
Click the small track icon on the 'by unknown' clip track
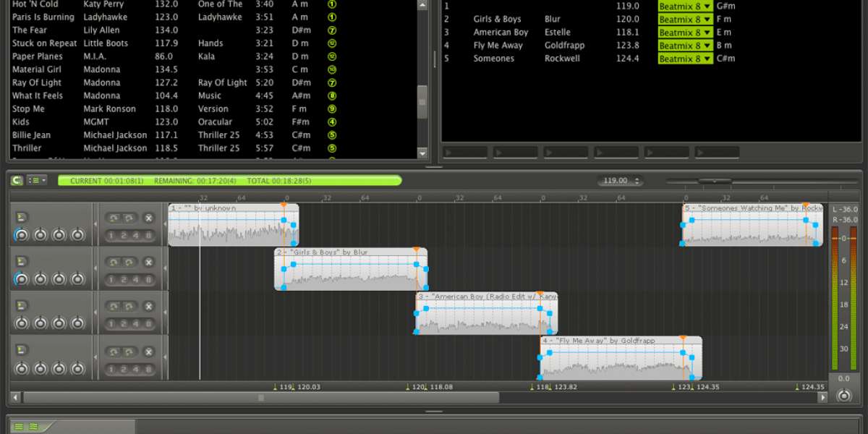click(21, 217)
